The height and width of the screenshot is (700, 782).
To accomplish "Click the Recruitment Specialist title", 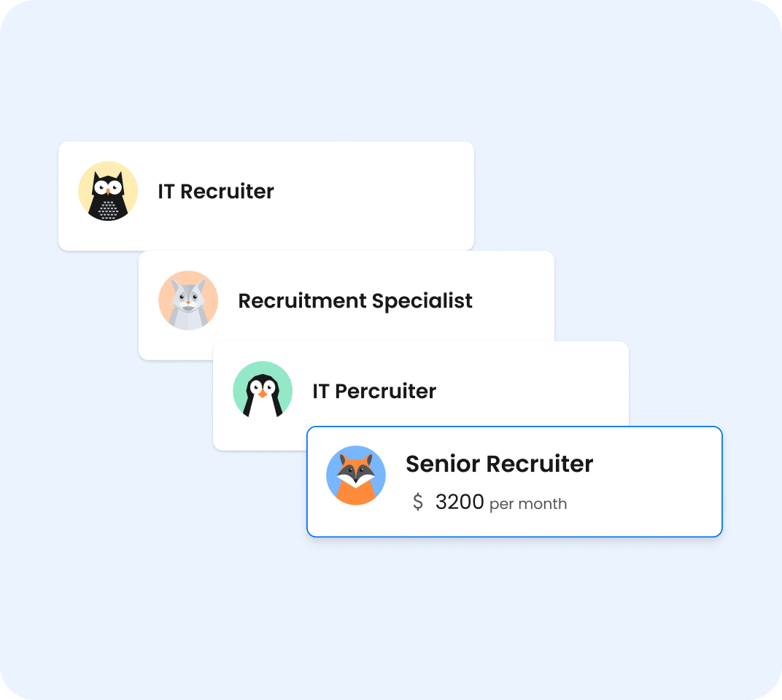I will pos(355,301).
